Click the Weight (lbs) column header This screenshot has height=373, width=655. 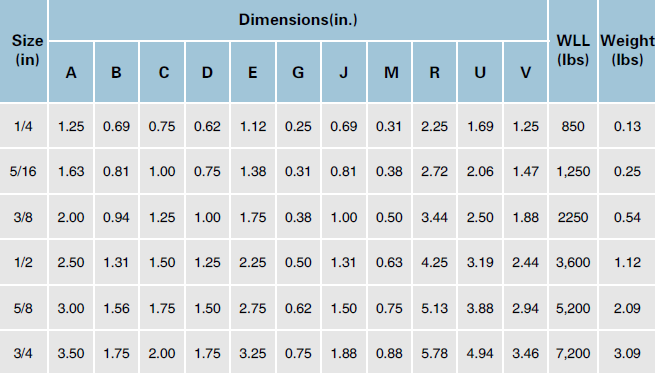(627, 51)
